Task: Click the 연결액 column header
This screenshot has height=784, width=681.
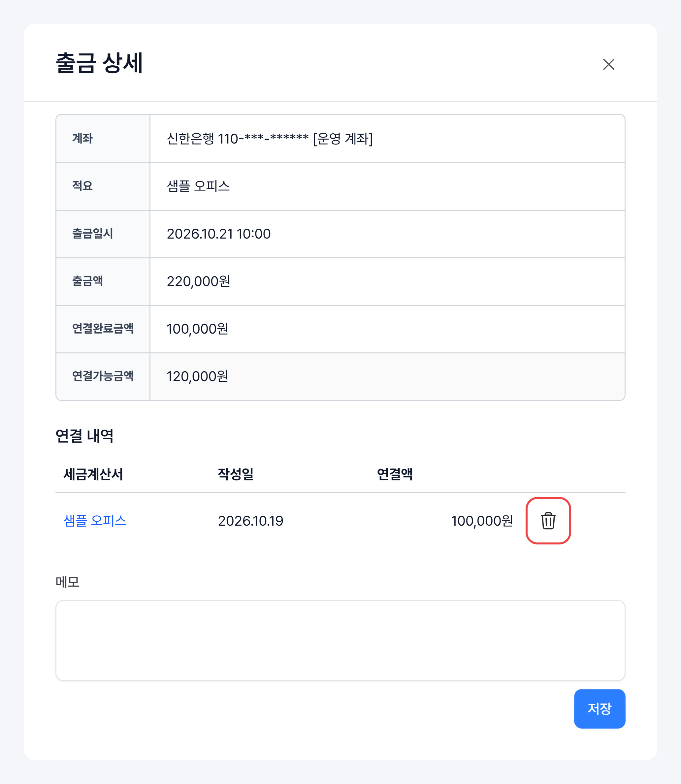Action: click(x=395, y=474)
